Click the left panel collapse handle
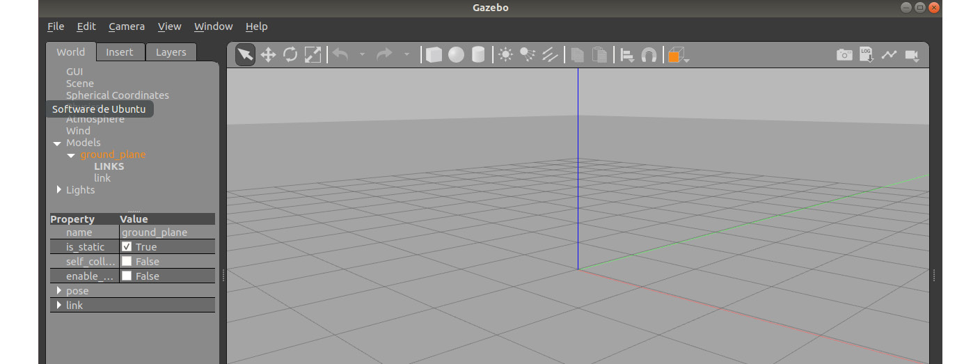The height and width of the screenshot is (364, 980). tap(223, 276)
